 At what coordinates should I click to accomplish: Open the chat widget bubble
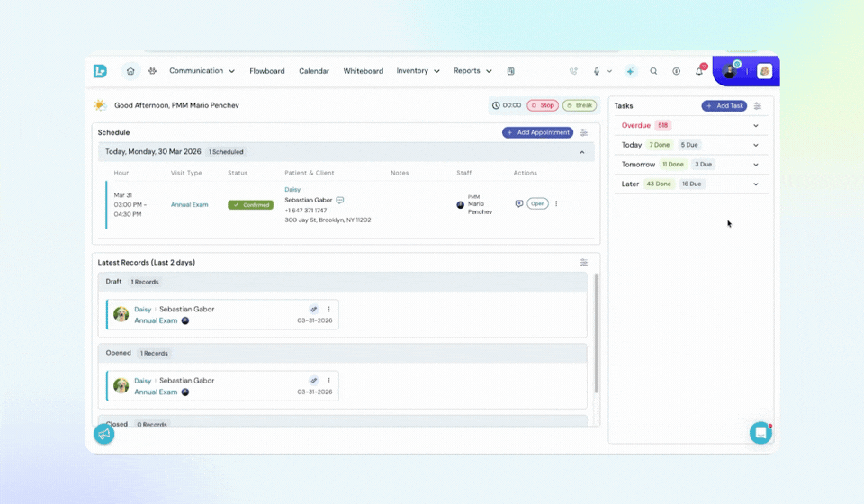pyautogui.click(x=760, y=432)
